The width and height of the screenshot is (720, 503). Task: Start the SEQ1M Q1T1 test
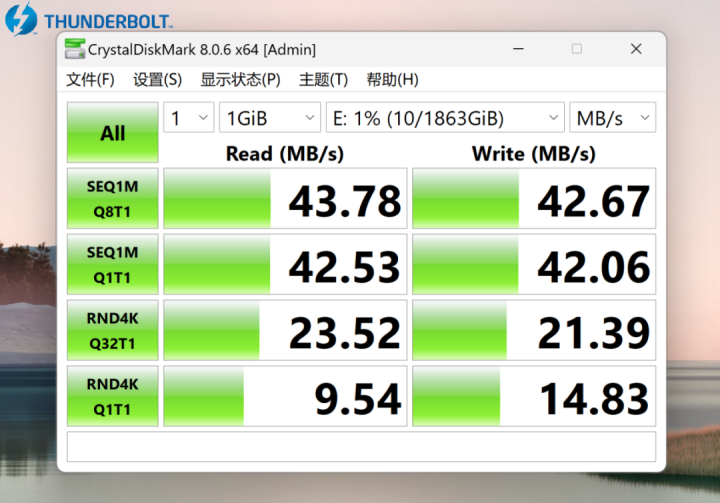click(x=112, y=265)
